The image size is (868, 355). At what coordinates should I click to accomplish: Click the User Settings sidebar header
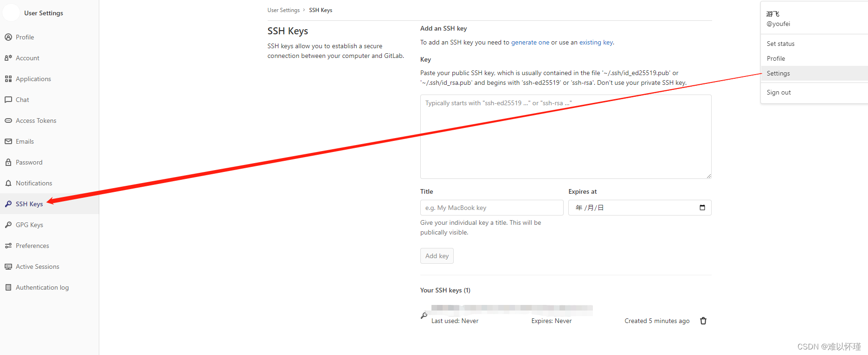pos(44,13)
